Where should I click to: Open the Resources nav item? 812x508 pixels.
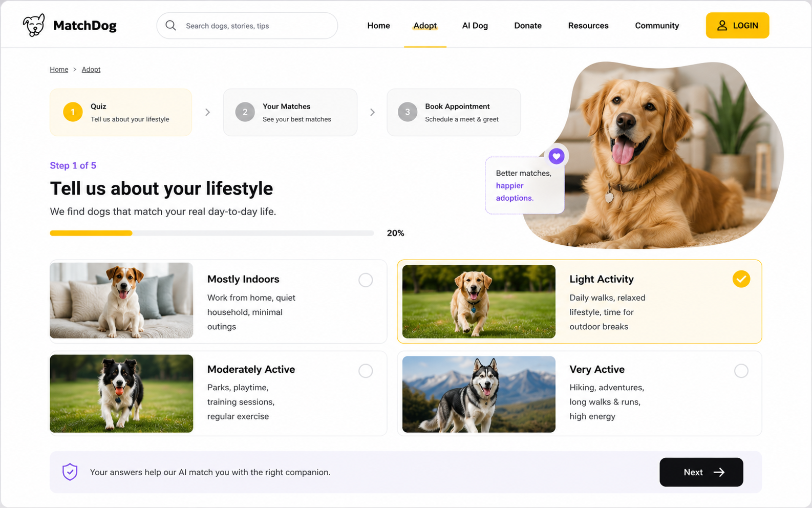coord(588,26)
